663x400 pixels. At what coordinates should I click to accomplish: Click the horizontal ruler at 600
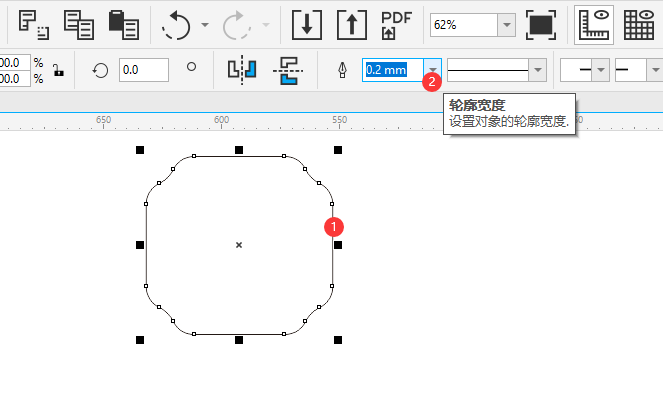click(222, 120)
